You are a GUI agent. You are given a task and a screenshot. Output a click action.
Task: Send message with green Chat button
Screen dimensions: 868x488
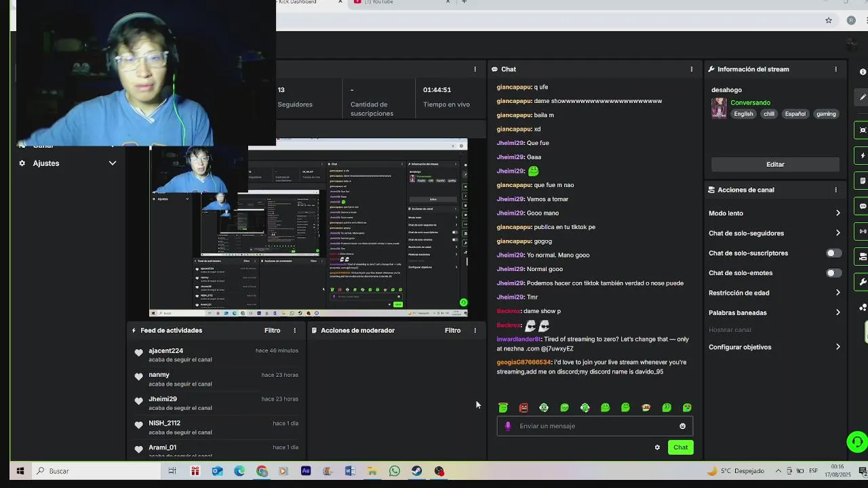[680, 447]
